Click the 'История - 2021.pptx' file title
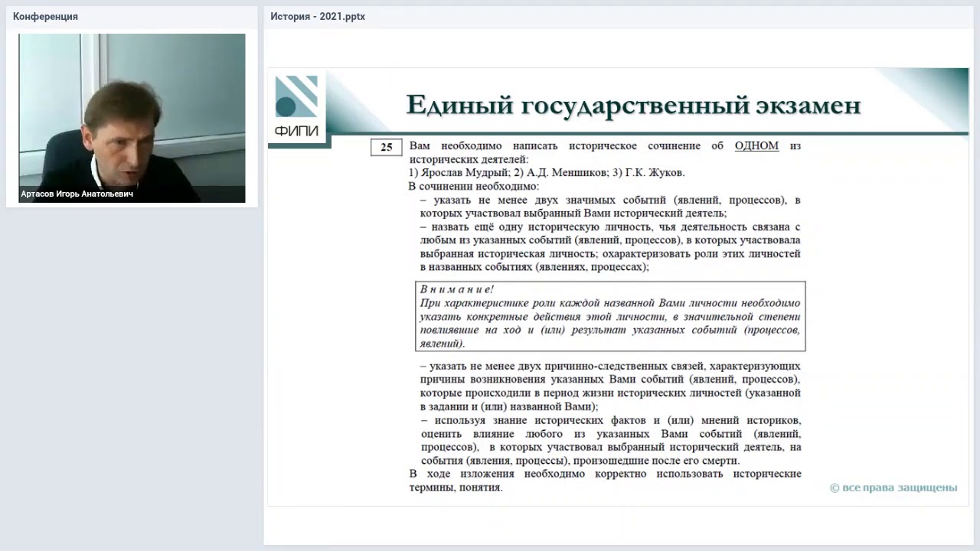 pyautogui.click(x=318, y=17)
